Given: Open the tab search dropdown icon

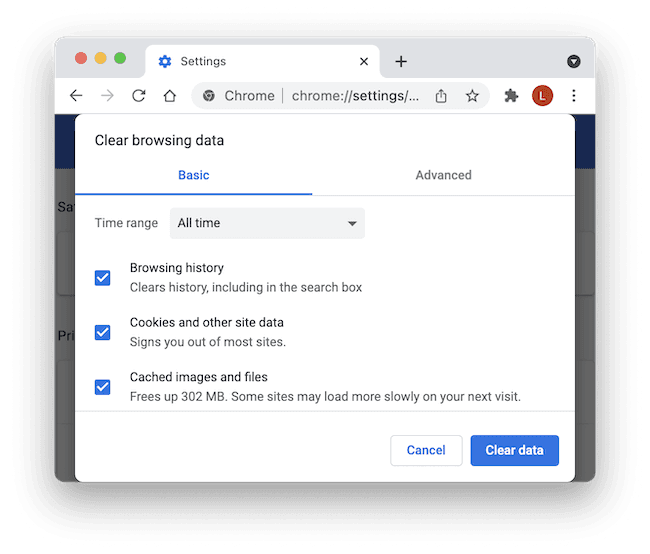Looking at the screenshot, I should (x=574, y=61).
